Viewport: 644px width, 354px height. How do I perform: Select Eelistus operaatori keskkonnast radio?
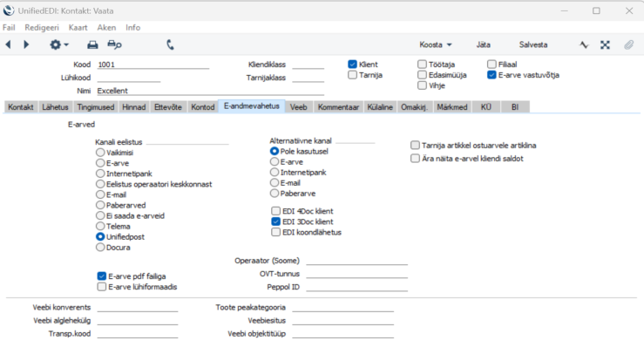(x=100, y=184)
